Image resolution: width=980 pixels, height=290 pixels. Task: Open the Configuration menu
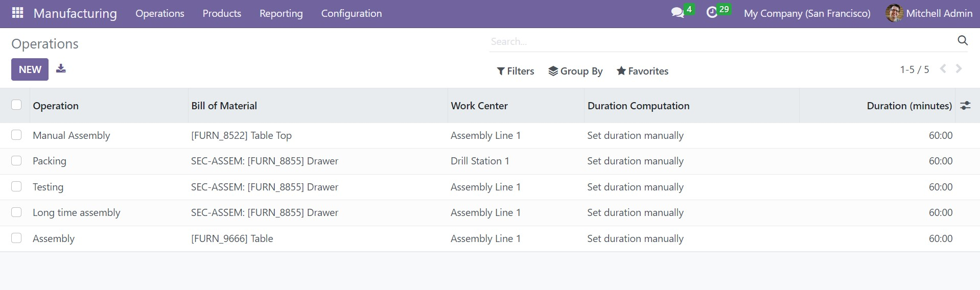tap(352, 13)
